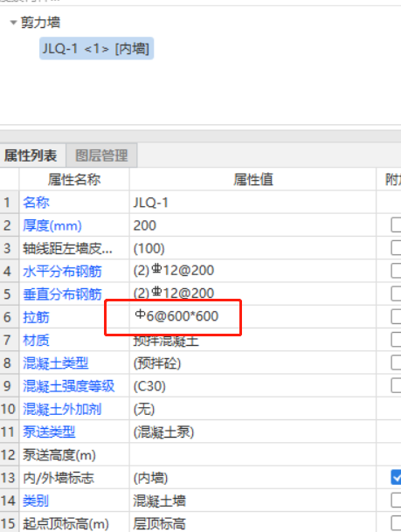Click the 属性名称 column header
The width and height of the screenshot is (401, 532).
pos(74,179)
